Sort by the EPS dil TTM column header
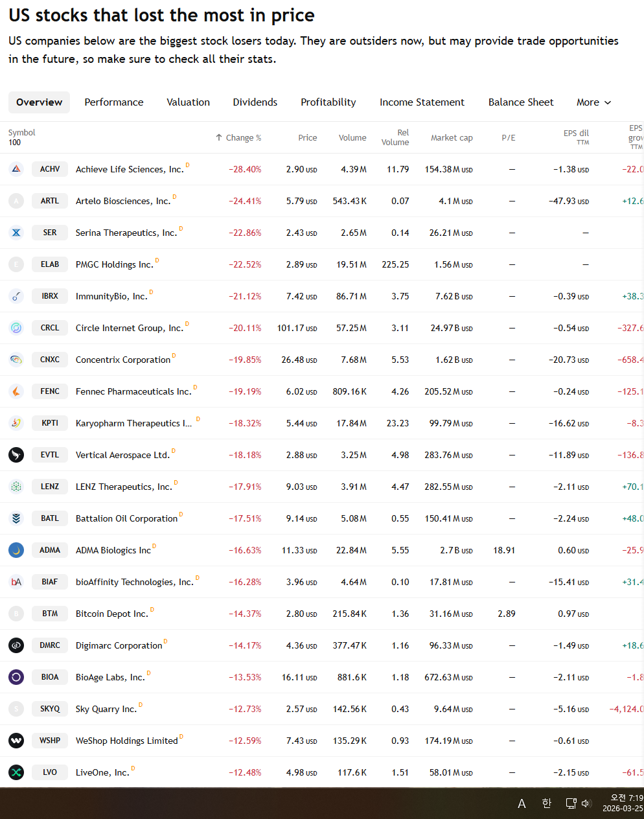 pyautogui.click(x=576, y=137)
